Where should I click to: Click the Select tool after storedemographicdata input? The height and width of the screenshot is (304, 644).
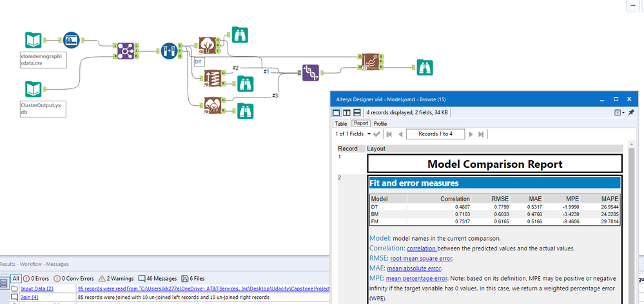[71, 40]
